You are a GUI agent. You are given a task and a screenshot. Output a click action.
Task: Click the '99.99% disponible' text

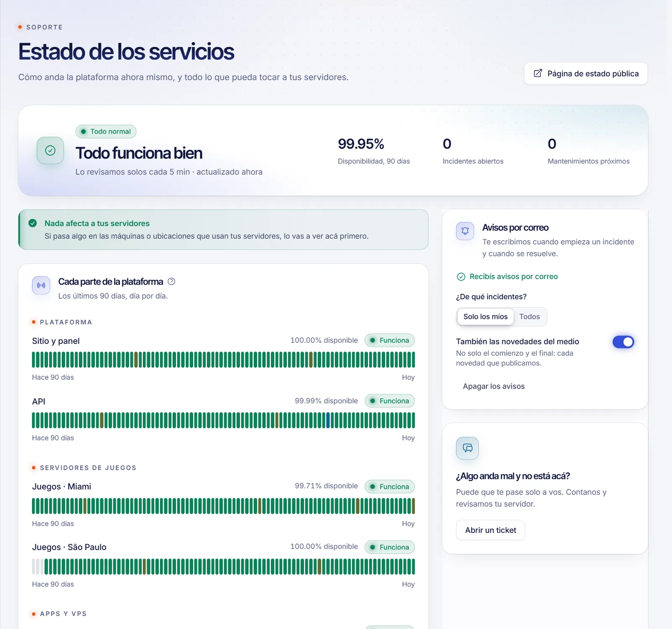[326, 401]
